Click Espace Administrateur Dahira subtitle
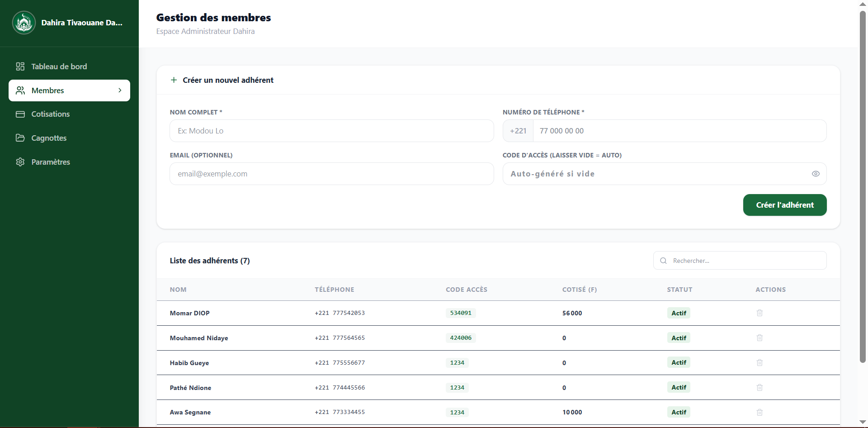The image size is (868, 428). (x=205, y=31)
